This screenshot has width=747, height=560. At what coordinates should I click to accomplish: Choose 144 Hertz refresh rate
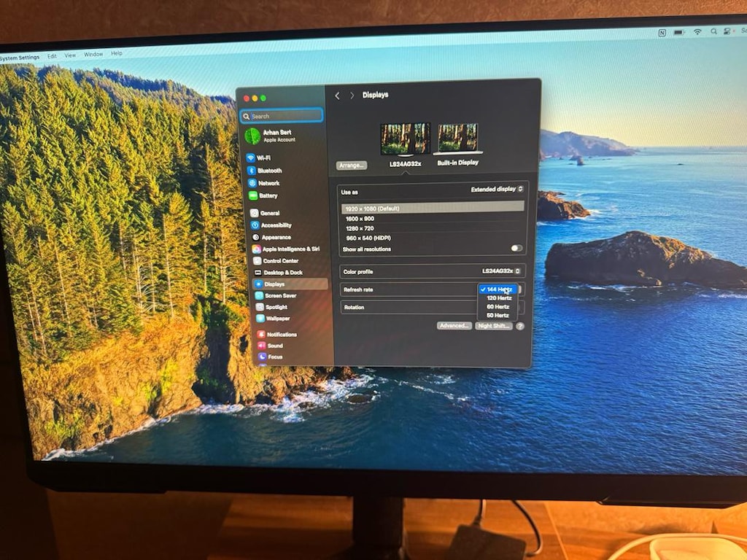498,289
